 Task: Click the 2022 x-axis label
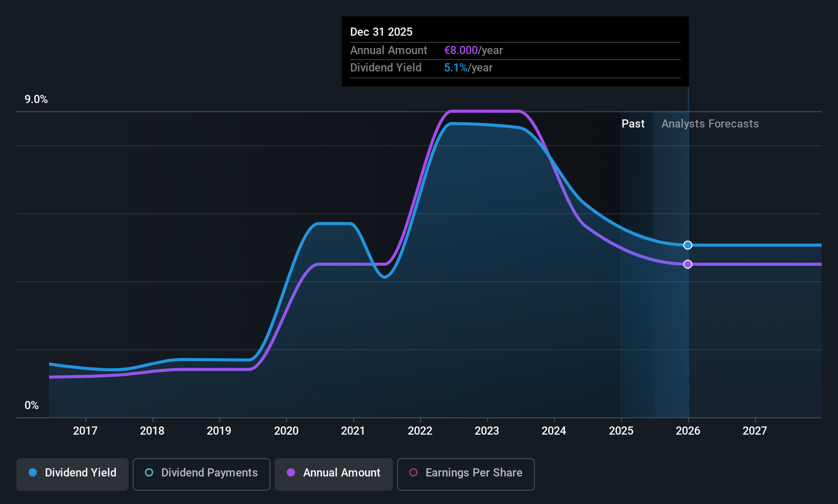(420, 431)
